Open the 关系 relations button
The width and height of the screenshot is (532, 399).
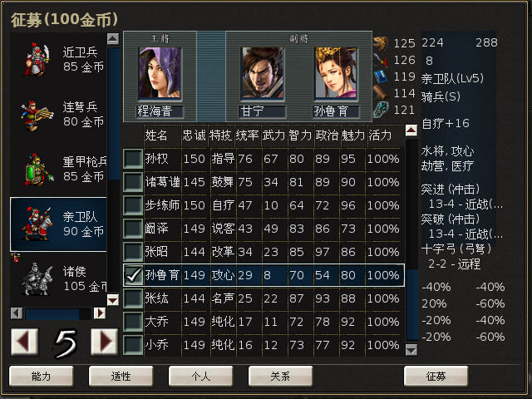pos(280,376)
